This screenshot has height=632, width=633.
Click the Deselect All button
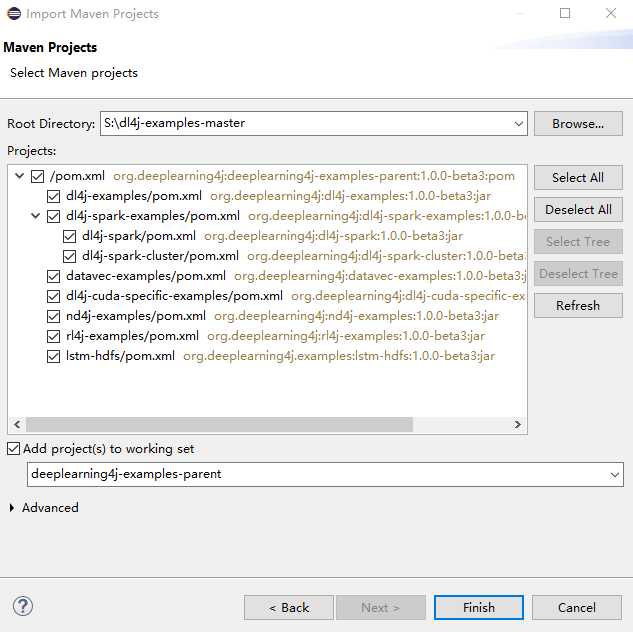click(578, 209)
